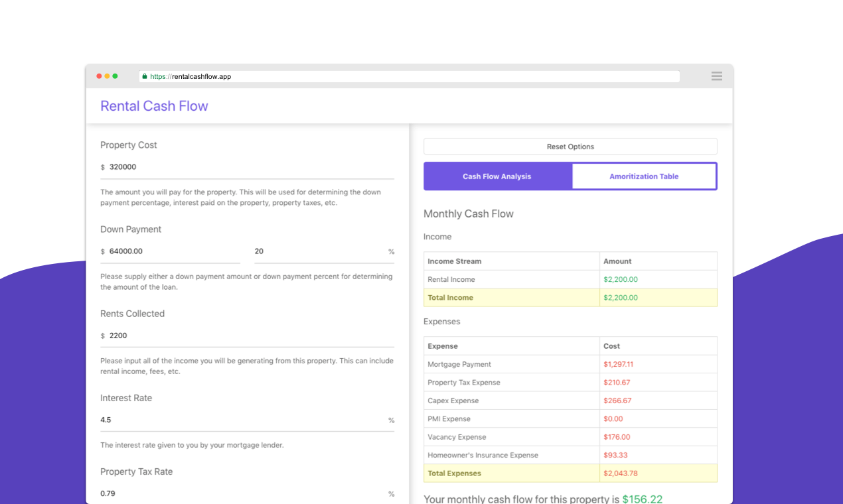The height and width of the screenshot is (504, 843).
Task: Select the Vacancy Expense row
Action: click(511, 436)
